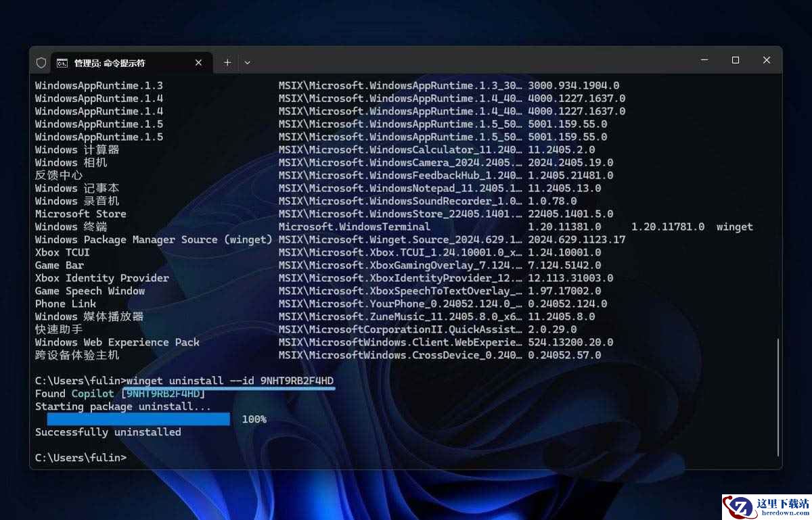812x520 pixels.
Task: Click 'Starting package uninstall...' line
Action: (123, 406)
